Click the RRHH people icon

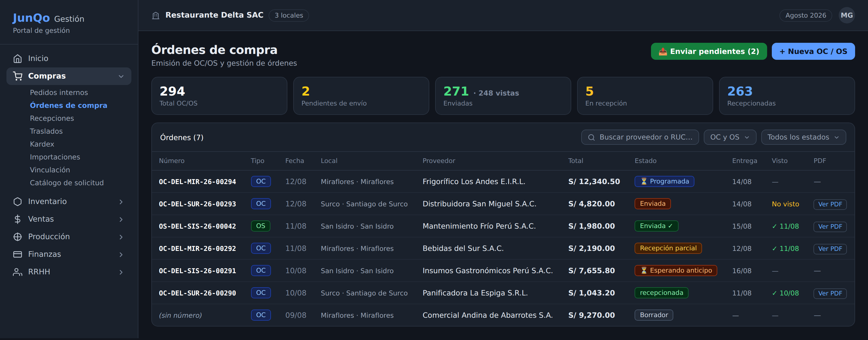click(18, 272)
